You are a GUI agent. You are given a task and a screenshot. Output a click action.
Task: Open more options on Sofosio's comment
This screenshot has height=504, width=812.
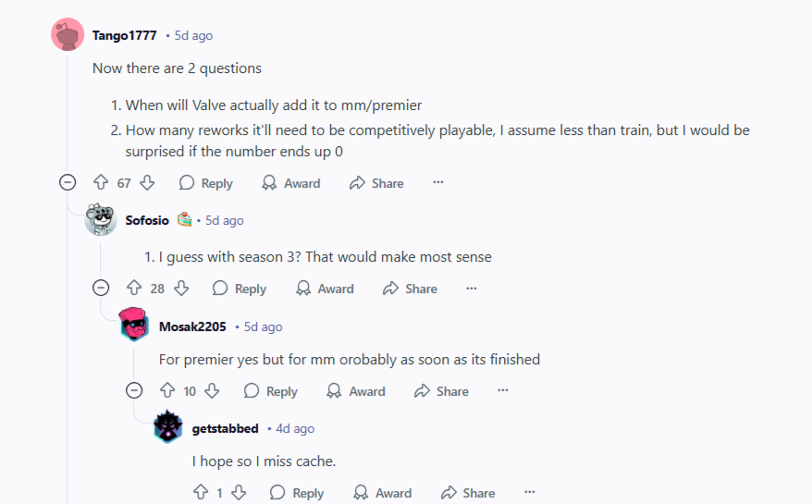472,289
